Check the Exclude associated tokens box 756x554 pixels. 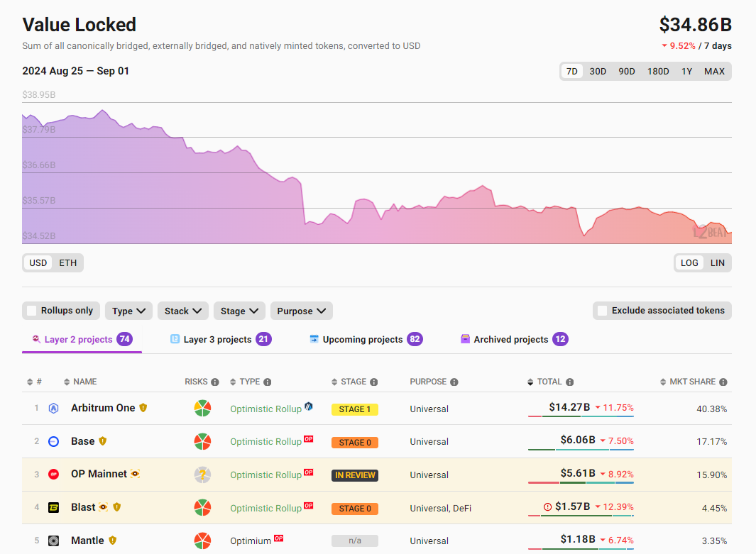pos(602,311)
